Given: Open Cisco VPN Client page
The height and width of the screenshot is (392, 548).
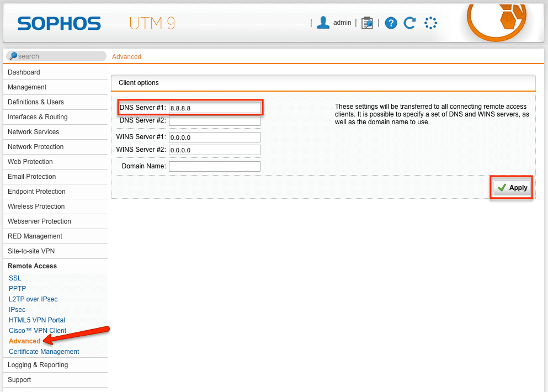Looking at the screenshot, I should [38, 331].
